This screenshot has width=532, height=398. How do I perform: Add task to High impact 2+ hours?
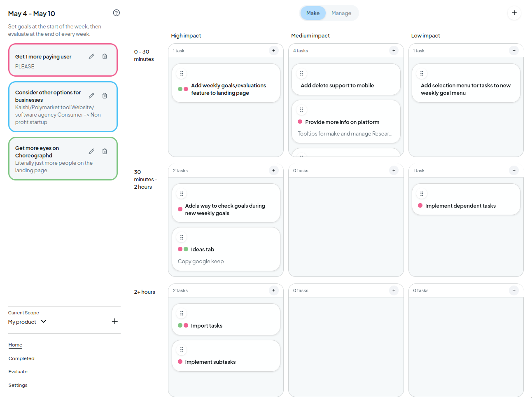274,290
